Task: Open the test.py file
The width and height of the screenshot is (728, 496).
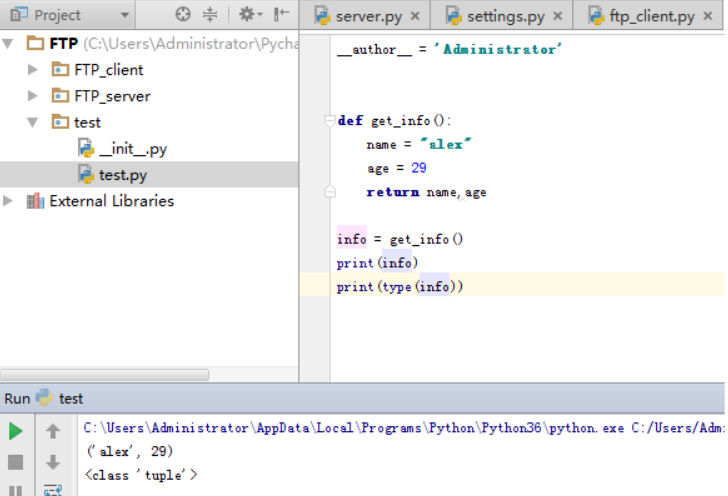Action: point(123,175)
